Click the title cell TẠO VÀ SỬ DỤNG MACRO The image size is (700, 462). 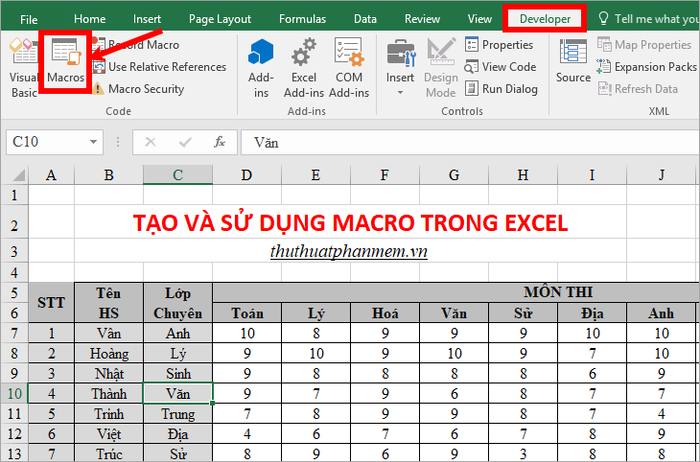tap(350, 222)
